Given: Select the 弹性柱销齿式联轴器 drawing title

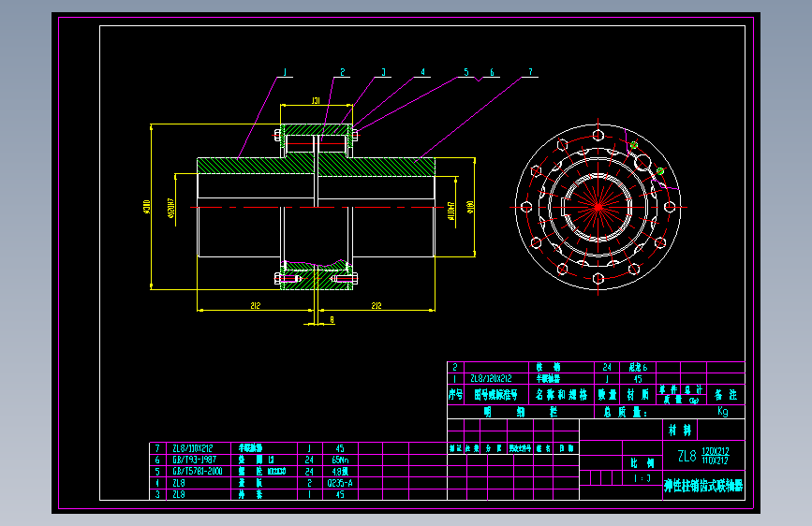Looking at the screenshot, I should pyautogui.click(x=703, y=486).
